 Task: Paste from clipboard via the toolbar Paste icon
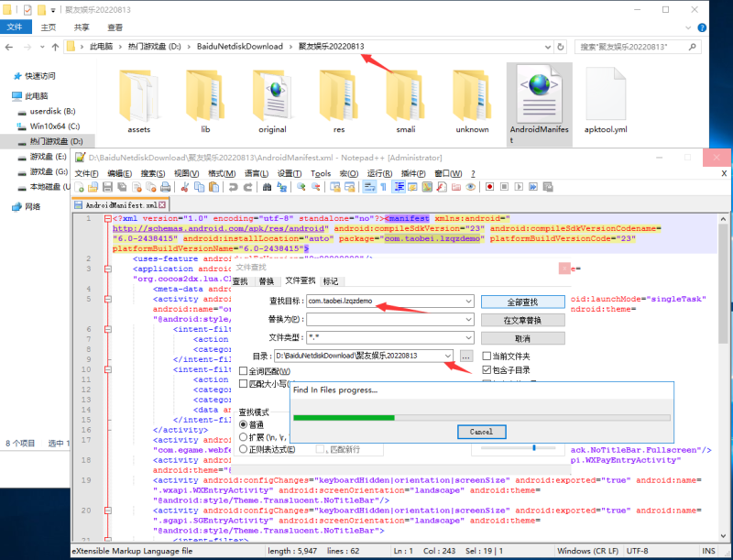pos(213,188)
